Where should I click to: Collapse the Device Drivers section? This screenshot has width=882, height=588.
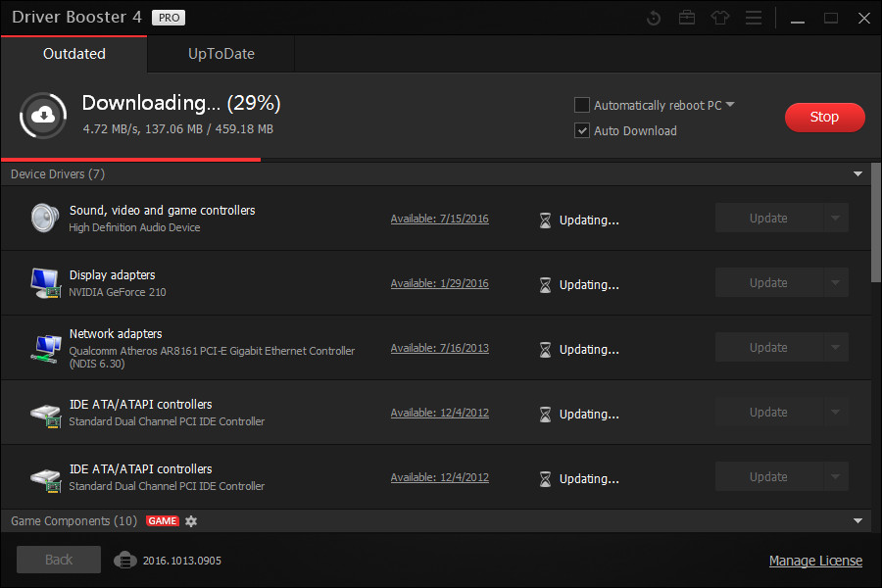pos(857,173)
